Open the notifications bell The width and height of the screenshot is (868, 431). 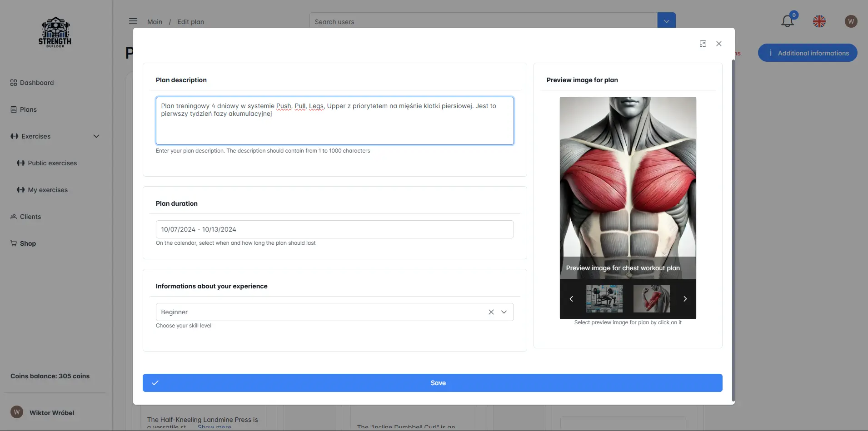788,21
